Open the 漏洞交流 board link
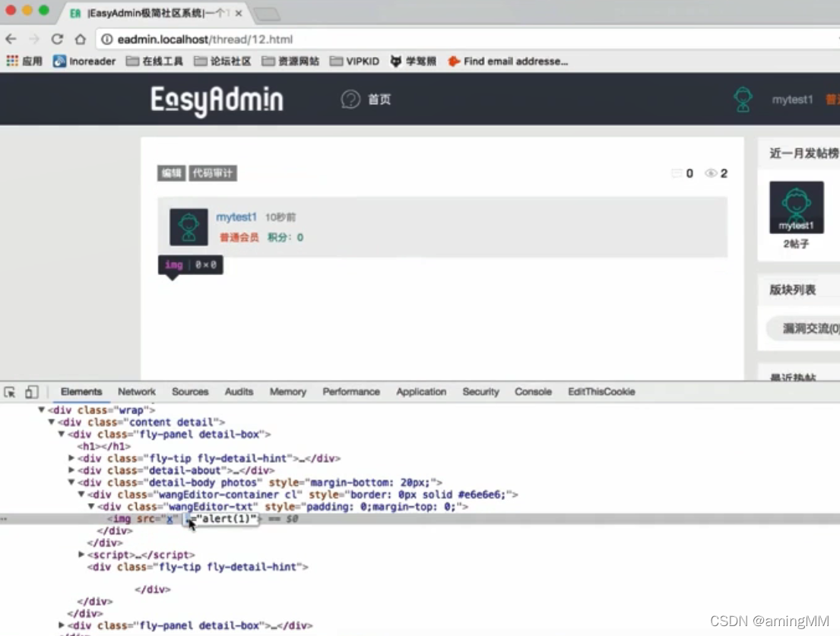This screenshot has width=840, height=636. click(803, 329)
